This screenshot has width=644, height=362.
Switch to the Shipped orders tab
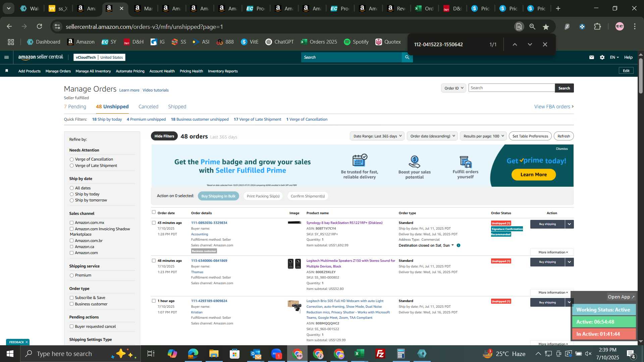(x=177, y=107)
